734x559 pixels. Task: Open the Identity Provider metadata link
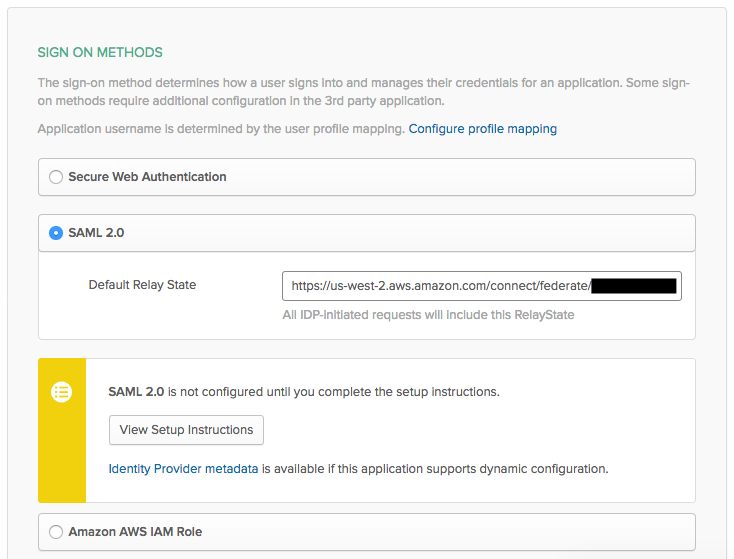(x=183, y=468)
